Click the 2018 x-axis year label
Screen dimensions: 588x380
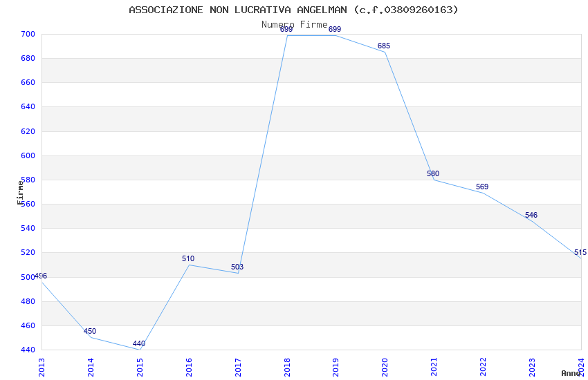pos(287,367)
